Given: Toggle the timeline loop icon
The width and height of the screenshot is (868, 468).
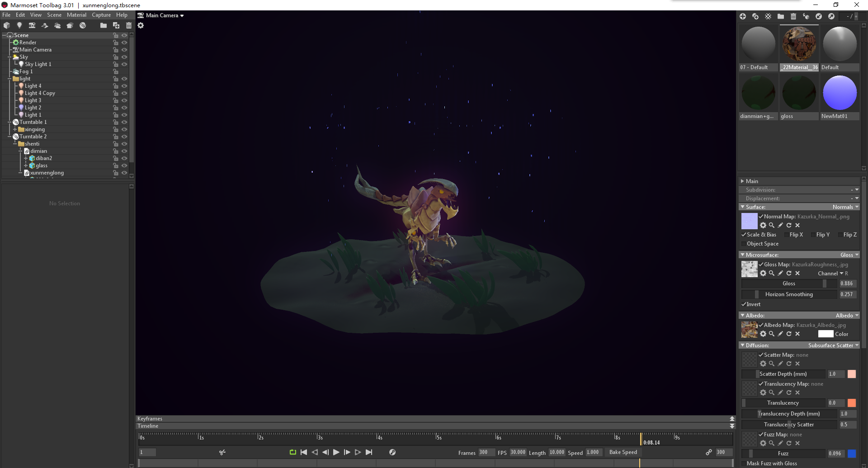Looking at the screenshot, I should [x=293, y=452].
